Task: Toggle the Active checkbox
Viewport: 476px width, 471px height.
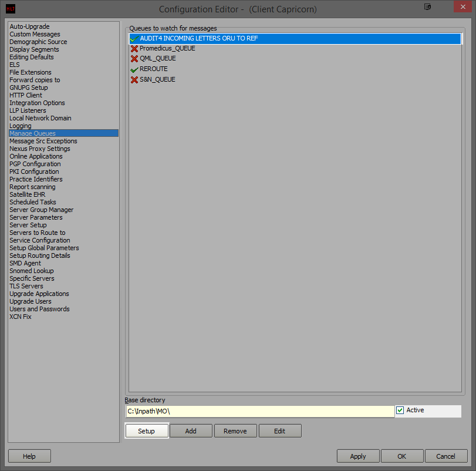Action: click(400, 411)
